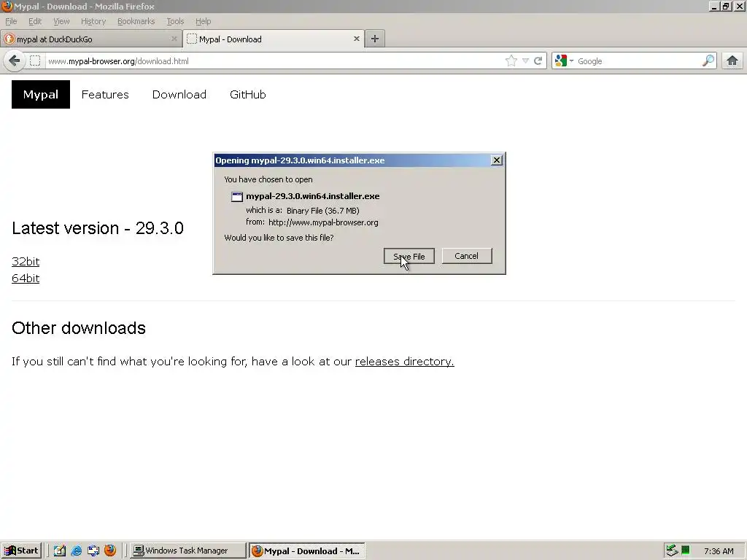Open a new tab with the plus button
Viewport: 747px width, 560px height.
(x=375, y=39)
